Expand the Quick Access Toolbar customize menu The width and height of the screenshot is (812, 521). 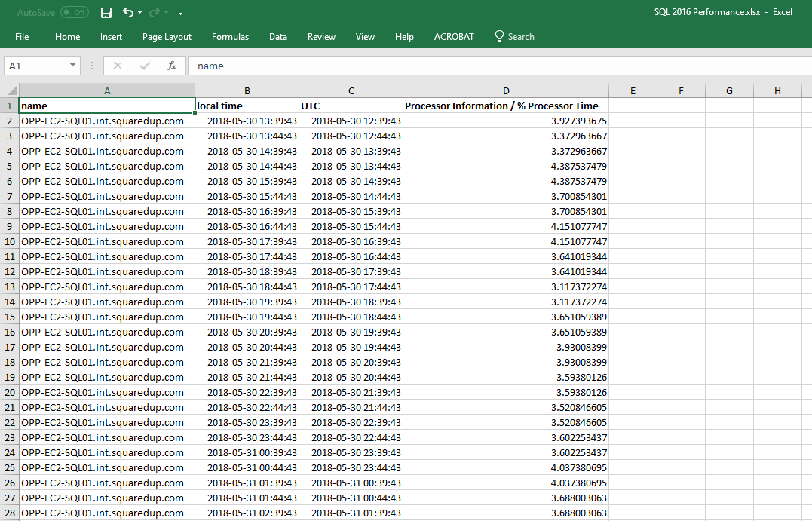(x=180, y=13)
